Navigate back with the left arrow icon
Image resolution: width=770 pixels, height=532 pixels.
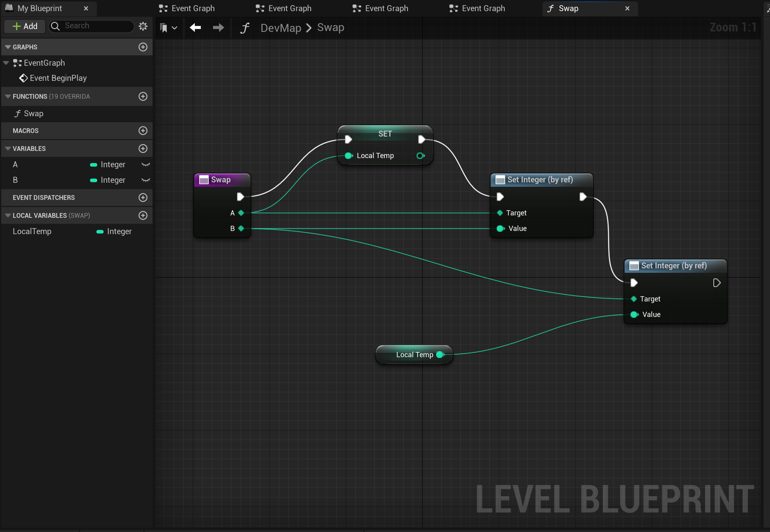195,27
